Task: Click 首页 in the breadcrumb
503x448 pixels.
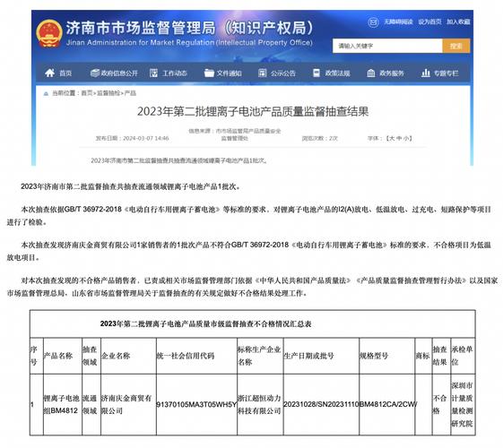Action: [87, 93]
